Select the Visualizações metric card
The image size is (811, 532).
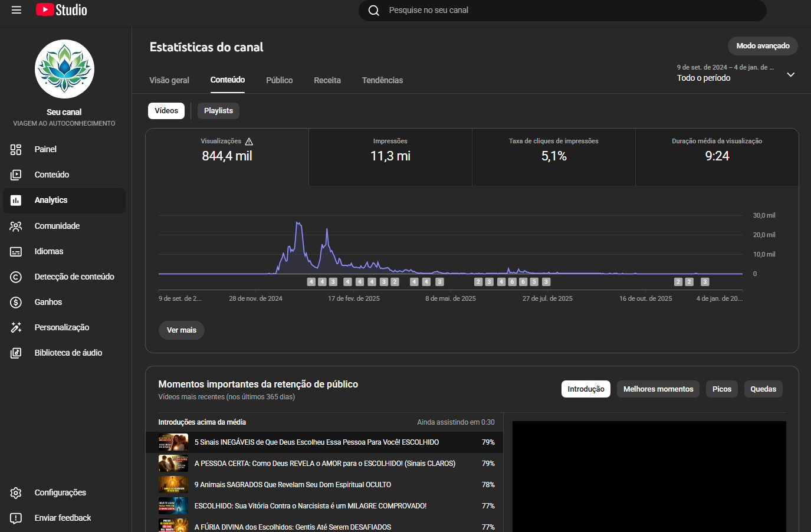click(x=227, y=157)
